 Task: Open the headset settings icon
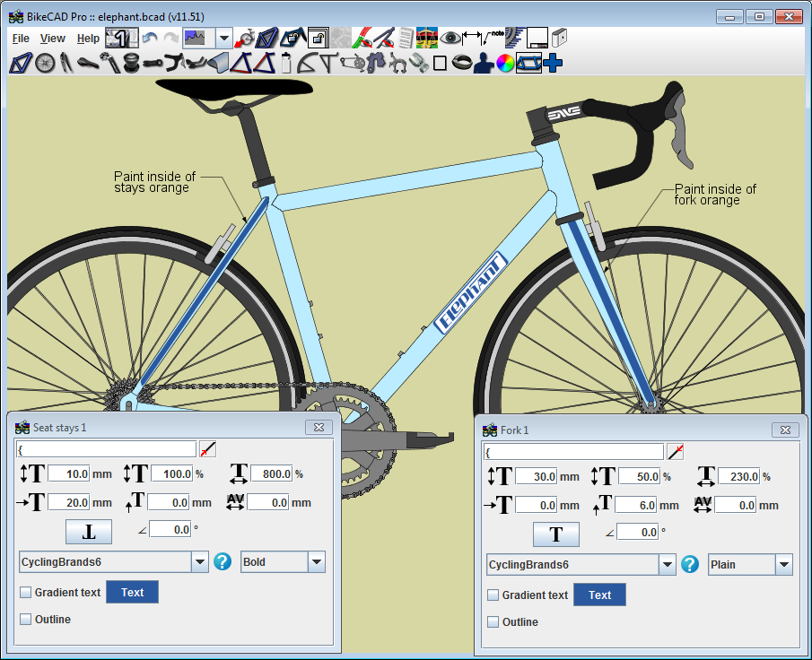tap(131, 63)
